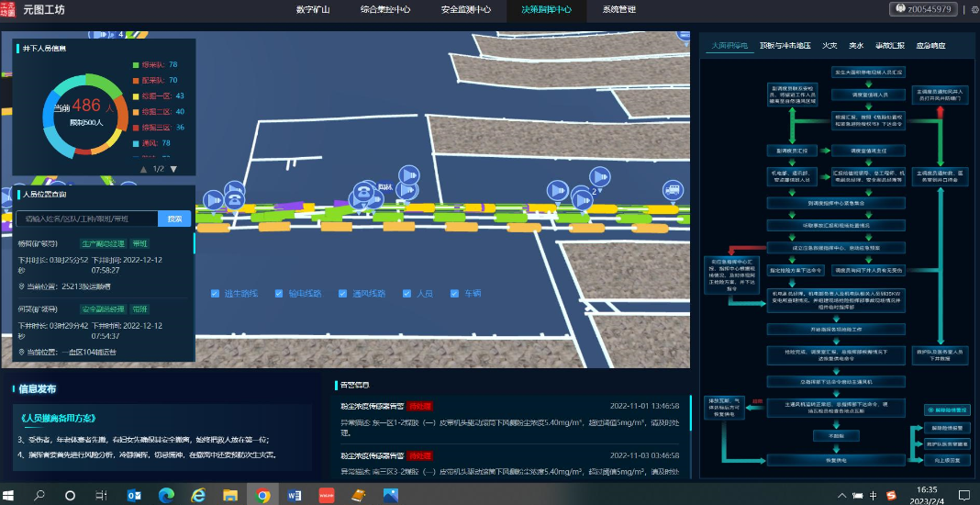This screenshot has width=980, height=505.
Task: Open Microsoft Word from the taskbar
Action: pos(295,495)
